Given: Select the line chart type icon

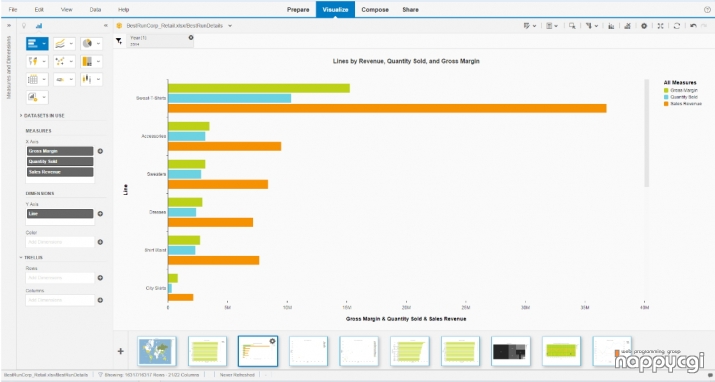Looking at the screenshot, I should point(60,44).
